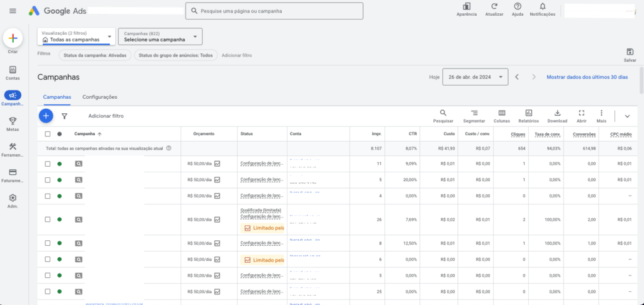Open the status dot column header

pyautogui.click(x=60, y=134)
